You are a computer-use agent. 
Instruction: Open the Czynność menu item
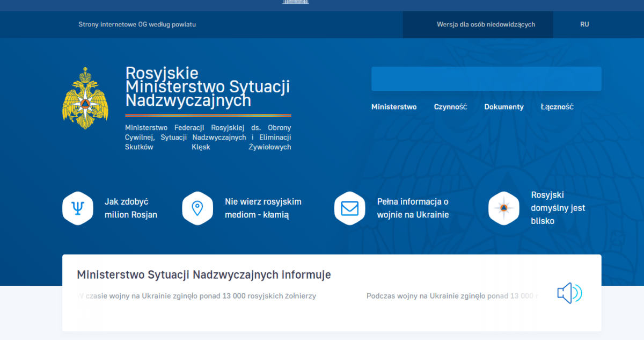coord(450,107)
